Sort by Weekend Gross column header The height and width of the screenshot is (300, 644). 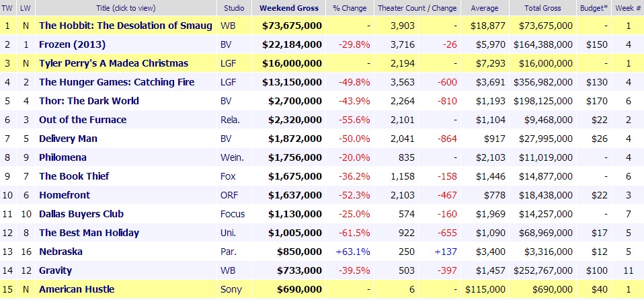289,8
